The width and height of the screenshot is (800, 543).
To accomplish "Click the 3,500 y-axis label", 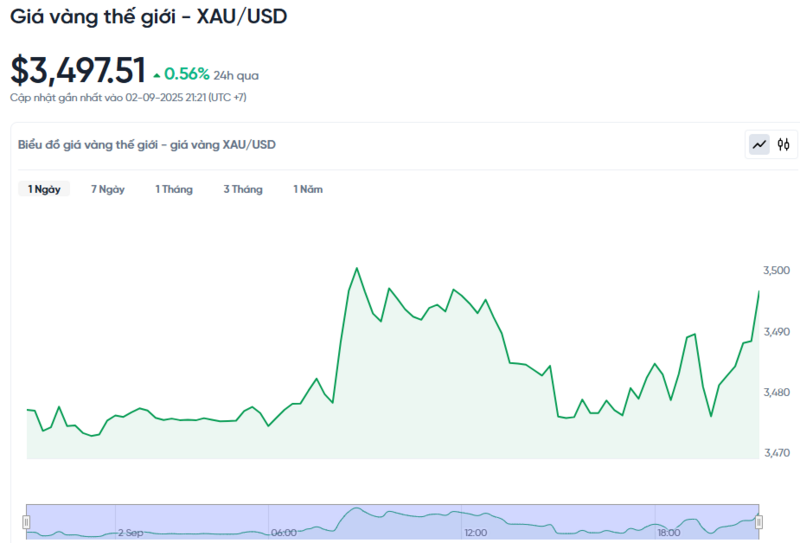I will (776, 271).
